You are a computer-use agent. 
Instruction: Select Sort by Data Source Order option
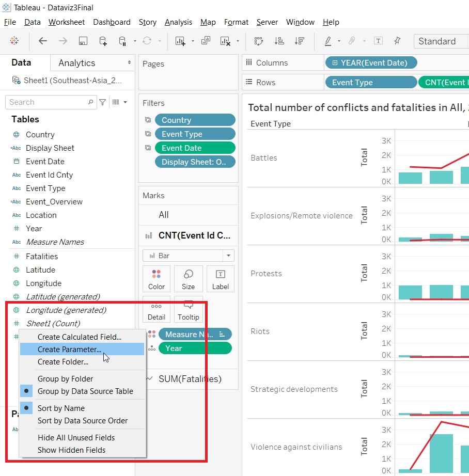[82, 420]
